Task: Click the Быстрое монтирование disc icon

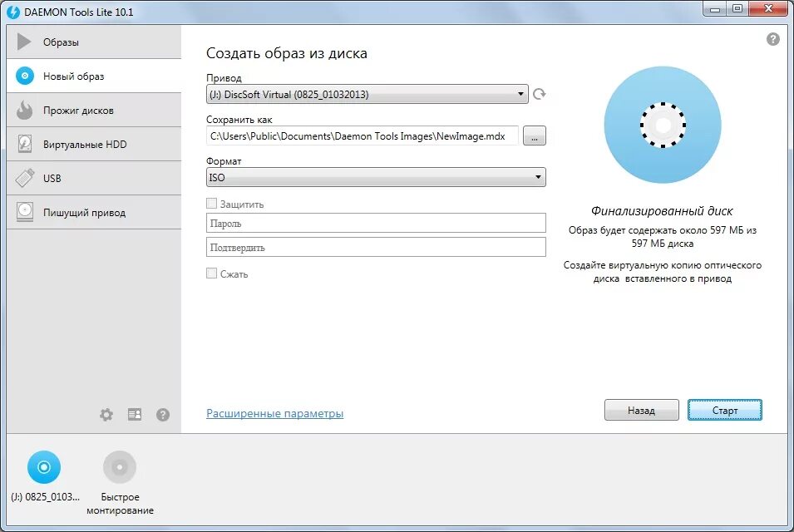Action: pos(120,466)
